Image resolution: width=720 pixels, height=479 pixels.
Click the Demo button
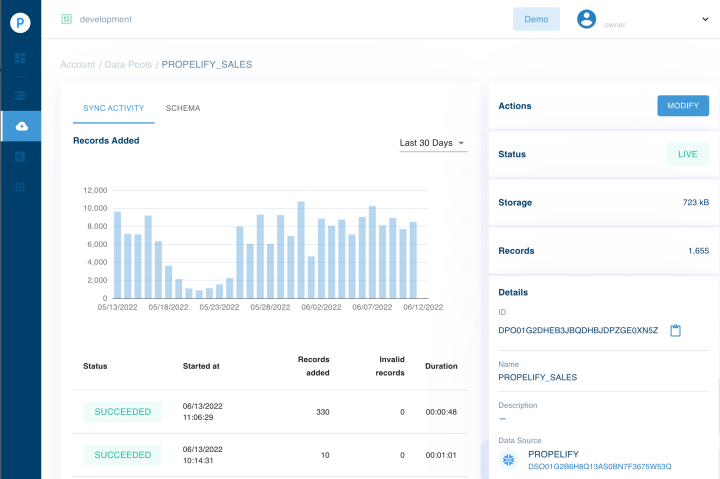536,19
